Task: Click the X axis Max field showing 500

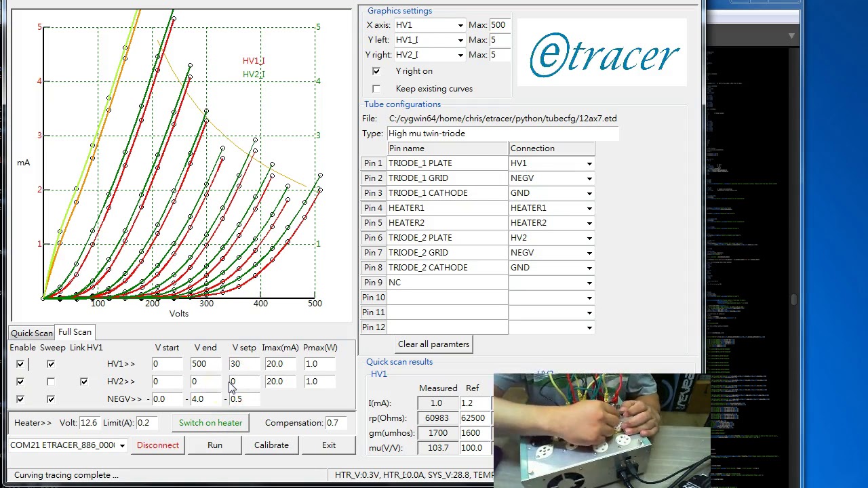Action: point(501,25)
